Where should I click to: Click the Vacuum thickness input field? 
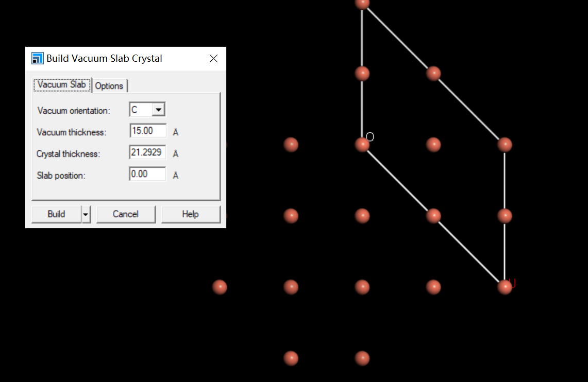tap(148, 131)
